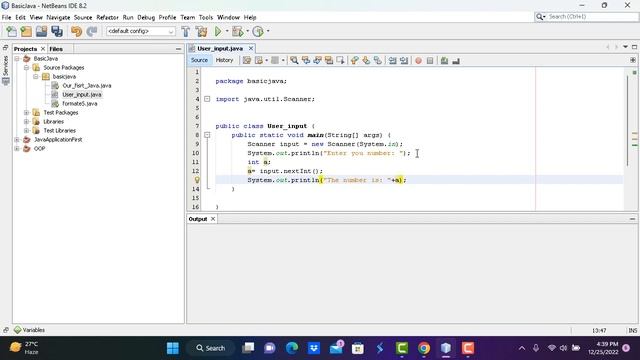The width and height of the screenshot is (640, 360).
Task: Open editor Back history dropdown arrow
Action: click(x=266, y=60)
